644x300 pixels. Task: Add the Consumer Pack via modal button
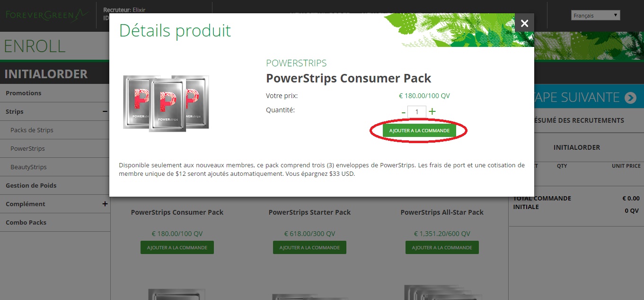click(x=419, y=130)
